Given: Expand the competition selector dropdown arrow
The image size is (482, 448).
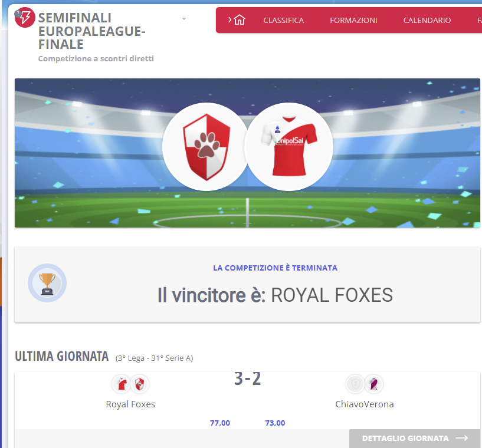Looking at the screenshot, I should (x=184, y=19).
